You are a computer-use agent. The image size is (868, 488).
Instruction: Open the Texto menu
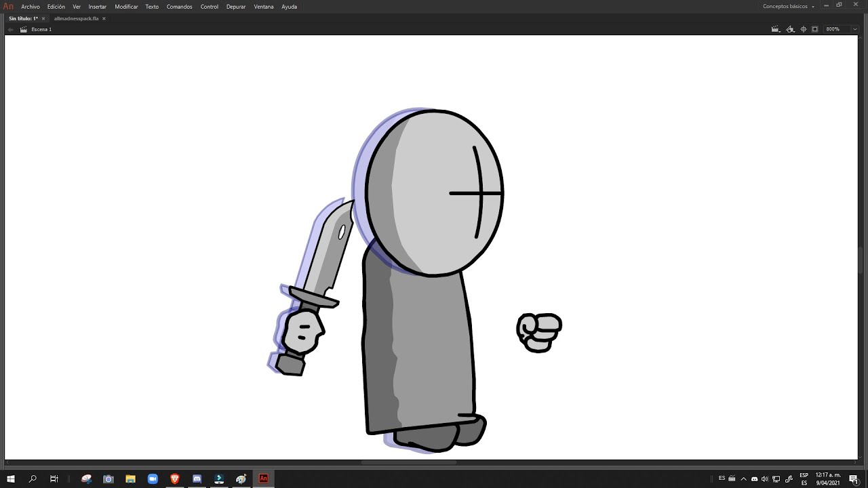pos(152,6)
